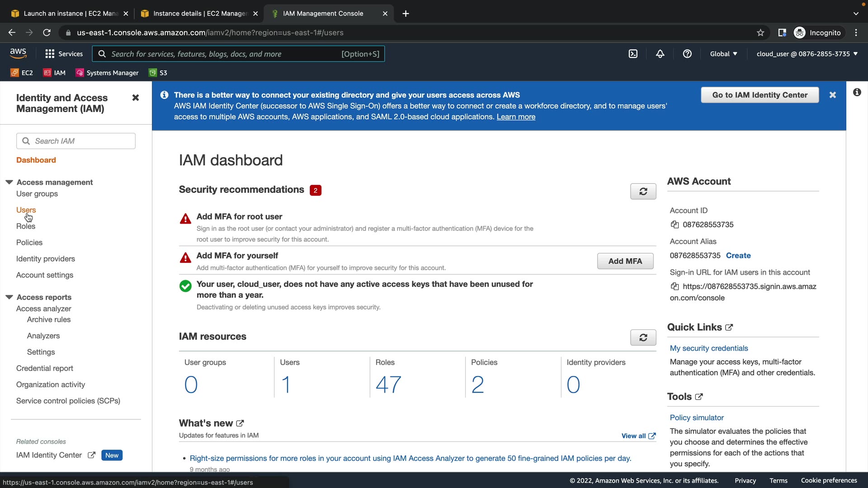
Task: Open the Global region dropdown
Action: [x=723, y=54]
